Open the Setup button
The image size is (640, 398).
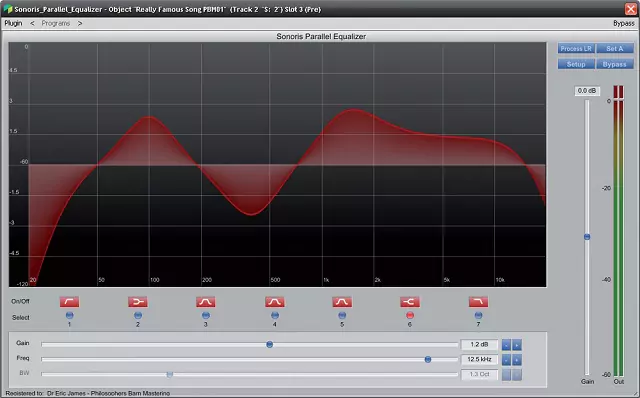[x=576, y=64]
